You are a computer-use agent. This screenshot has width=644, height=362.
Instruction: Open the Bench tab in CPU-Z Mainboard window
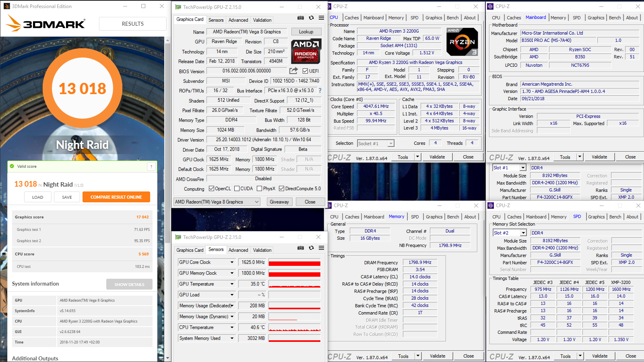click(x=615, y=18)
